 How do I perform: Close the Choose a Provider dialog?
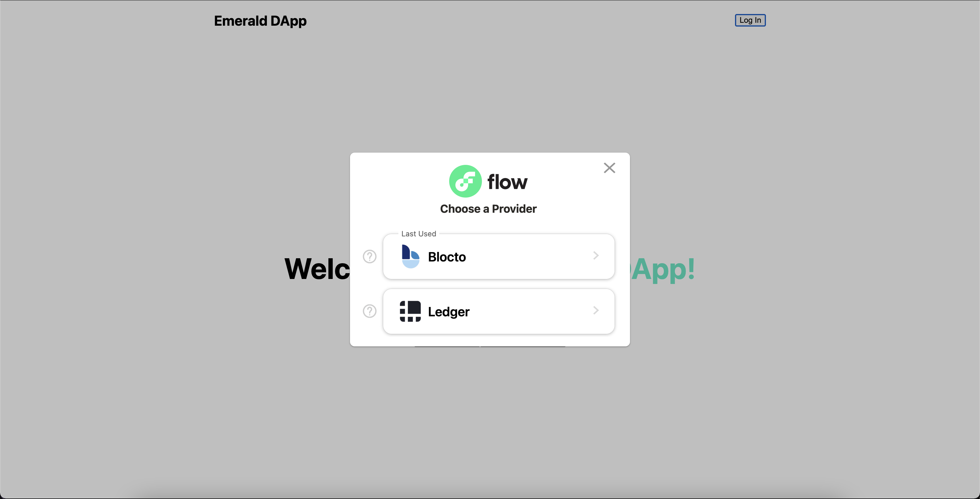point(610,168)
